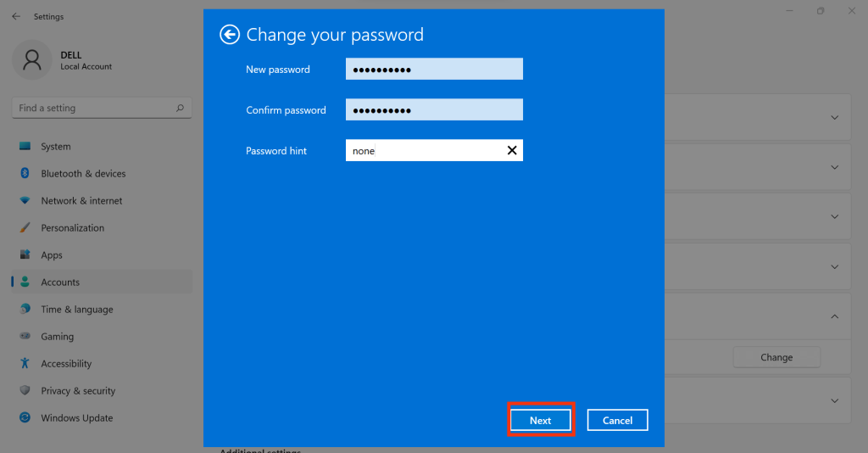Click the Network wifi icon in sidebar
Image resolution: width=868 pixels, height=453 pixels.
(25, 200)
